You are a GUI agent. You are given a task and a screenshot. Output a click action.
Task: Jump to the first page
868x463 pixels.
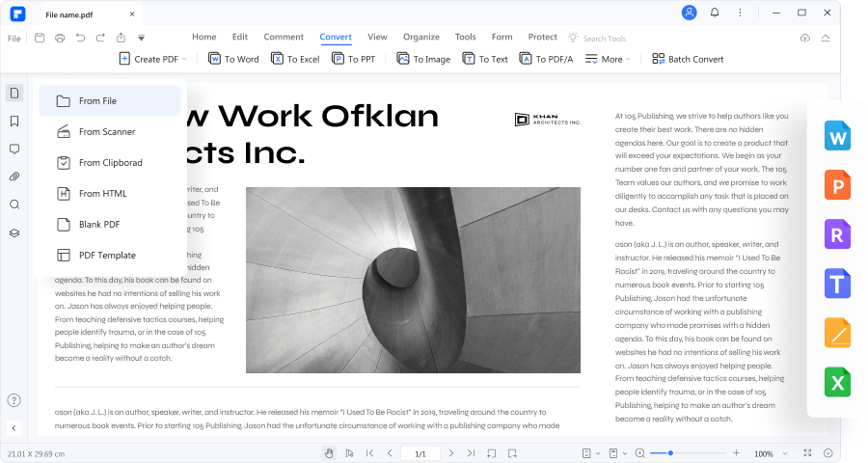coord(369,453)
